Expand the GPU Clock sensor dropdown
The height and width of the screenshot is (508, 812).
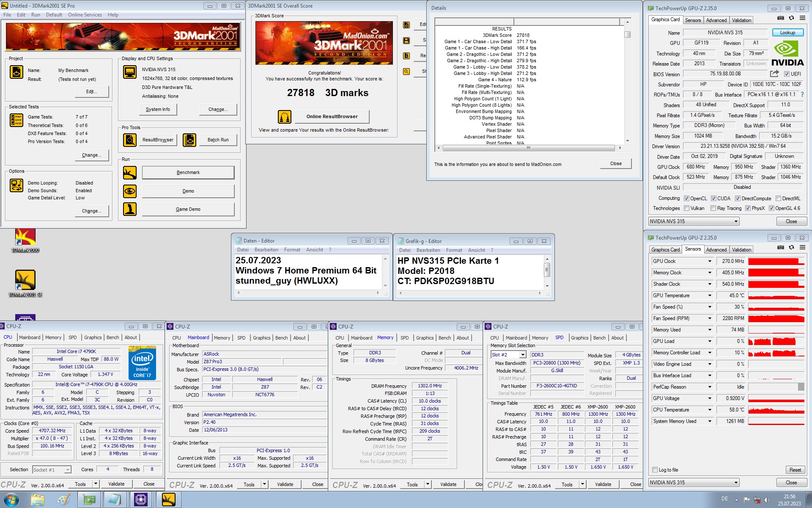(x=710, y=262)
